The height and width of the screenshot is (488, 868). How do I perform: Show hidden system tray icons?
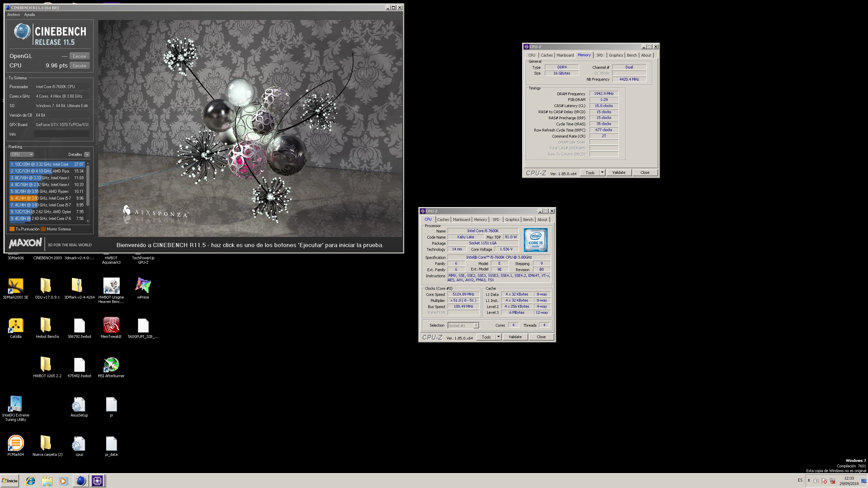coord(809,481)
